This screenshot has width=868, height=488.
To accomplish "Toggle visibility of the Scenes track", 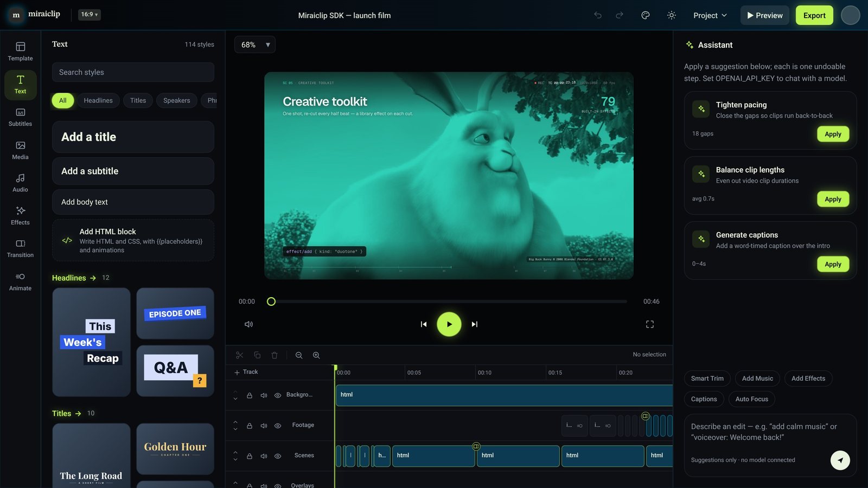I will click(278, 456).
